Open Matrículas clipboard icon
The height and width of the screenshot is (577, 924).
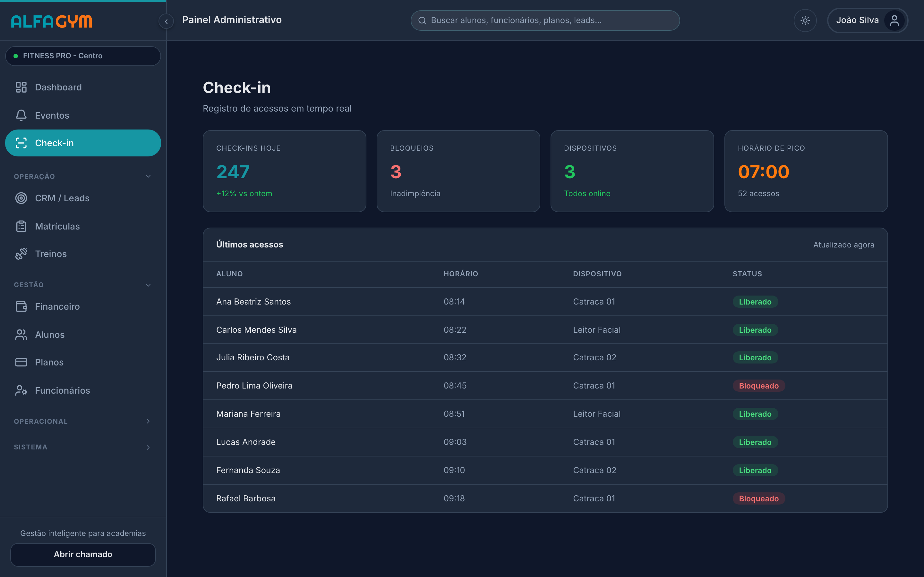point(21,226)
